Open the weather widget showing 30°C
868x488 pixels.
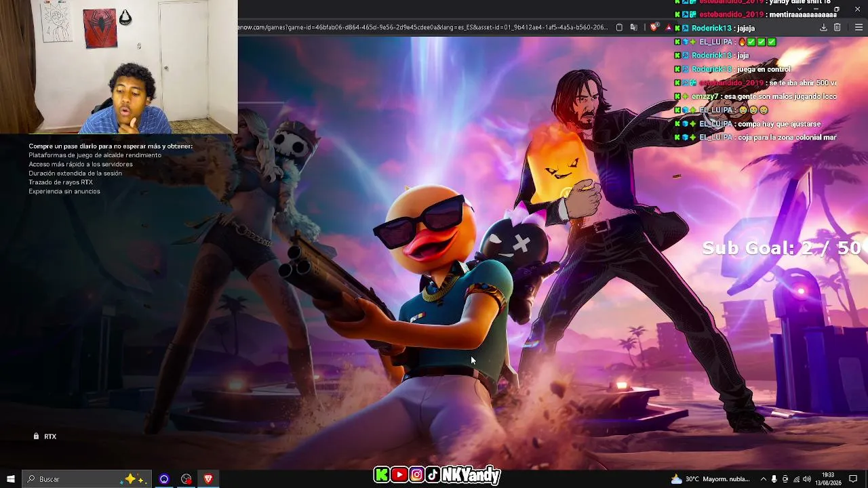coord(710,479)
